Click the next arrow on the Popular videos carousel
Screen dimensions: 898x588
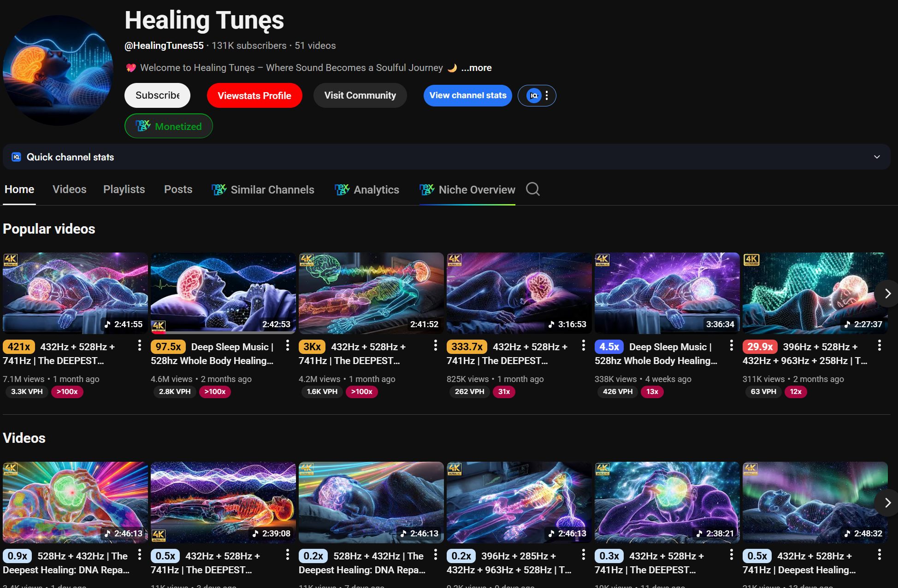[887, 293]
